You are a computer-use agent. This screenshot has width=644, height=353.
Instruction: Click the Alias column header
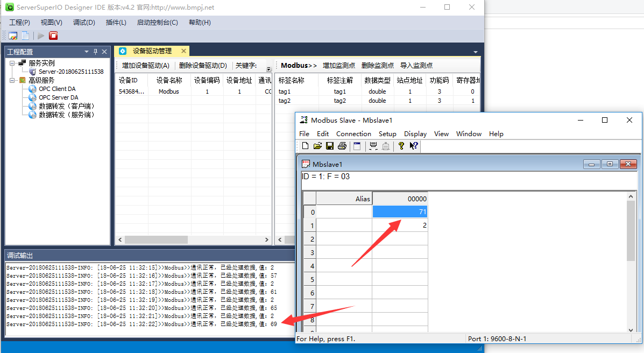tap(344, 199)
